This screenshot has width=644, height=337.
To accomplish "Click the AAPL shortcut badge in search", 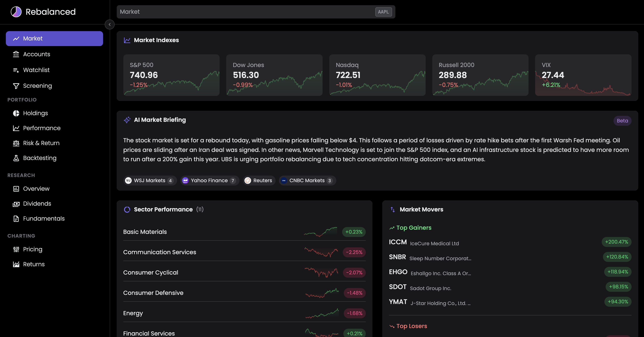I will click(x=383, y=12).
